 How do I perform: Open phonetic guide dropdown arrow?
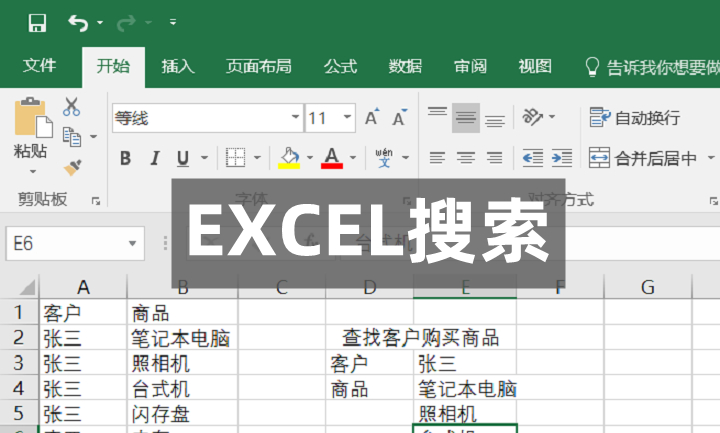click(x=405, y=157)
